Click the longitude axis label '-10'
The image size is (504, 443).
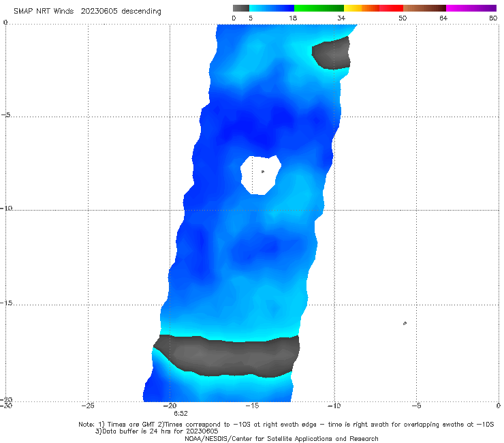[334, 406]
